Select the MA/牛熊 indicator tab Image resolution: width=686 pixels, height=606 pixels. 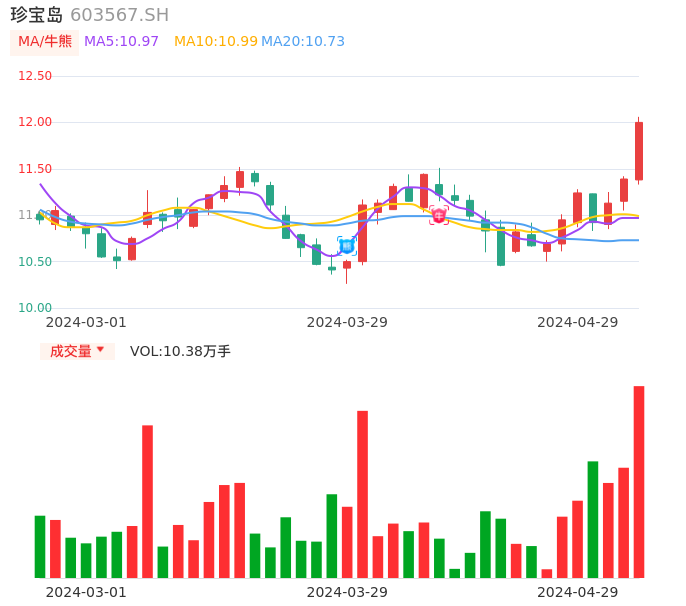point(45,42)
